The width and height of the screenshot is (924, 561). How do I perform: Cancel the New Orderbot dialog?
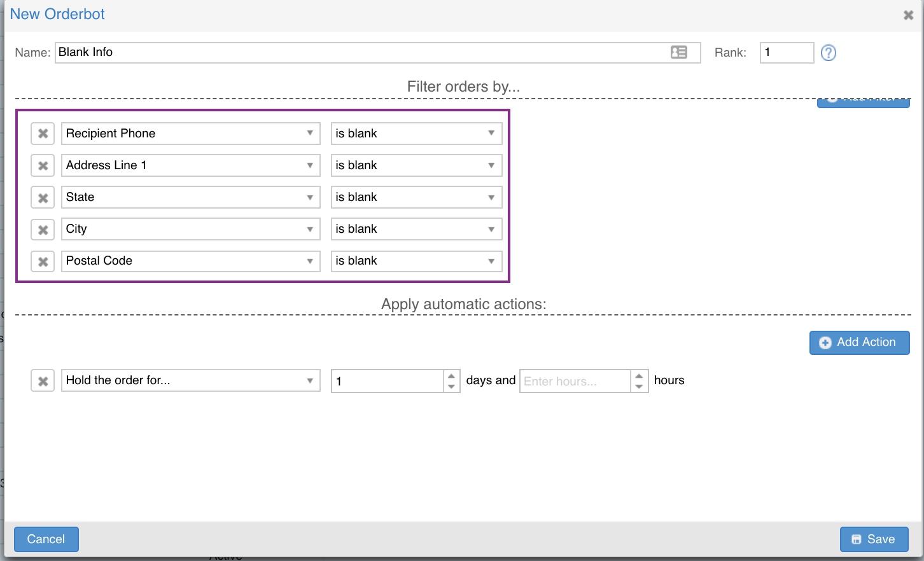pos(46,539)
